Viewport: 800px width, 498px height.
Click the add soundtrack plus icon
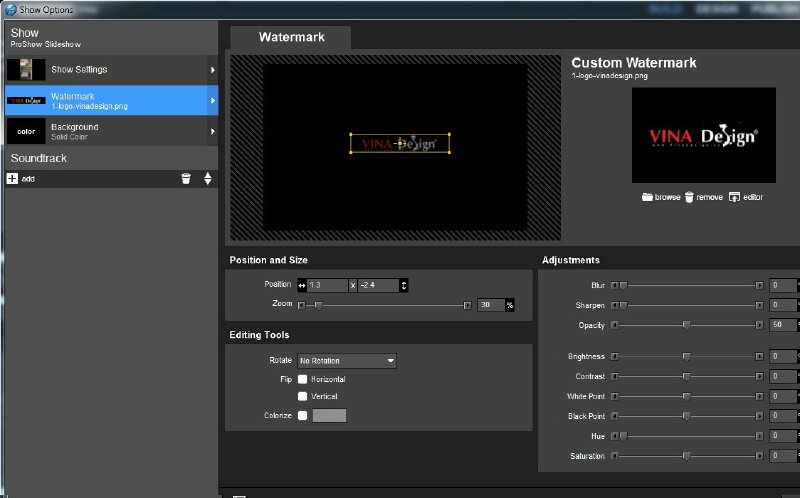[12, 178]
